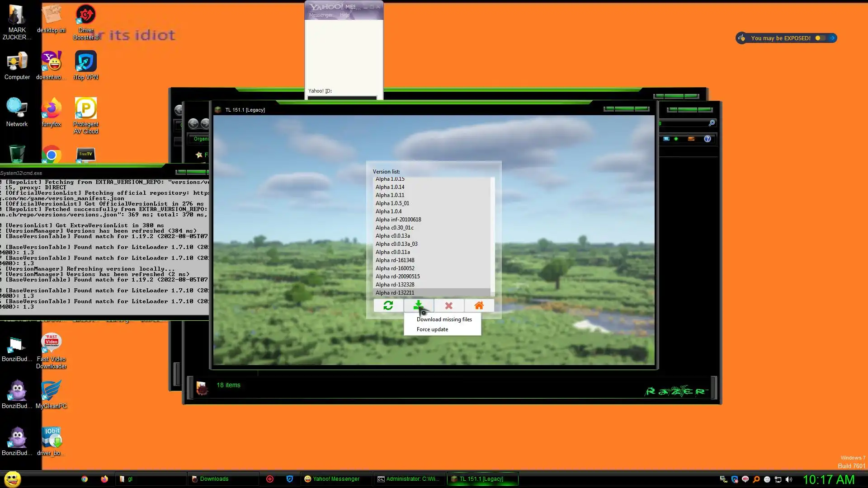The image size is (868, 488).
Task: Click the Yahoo! ID input field
Action: (342, 97)
